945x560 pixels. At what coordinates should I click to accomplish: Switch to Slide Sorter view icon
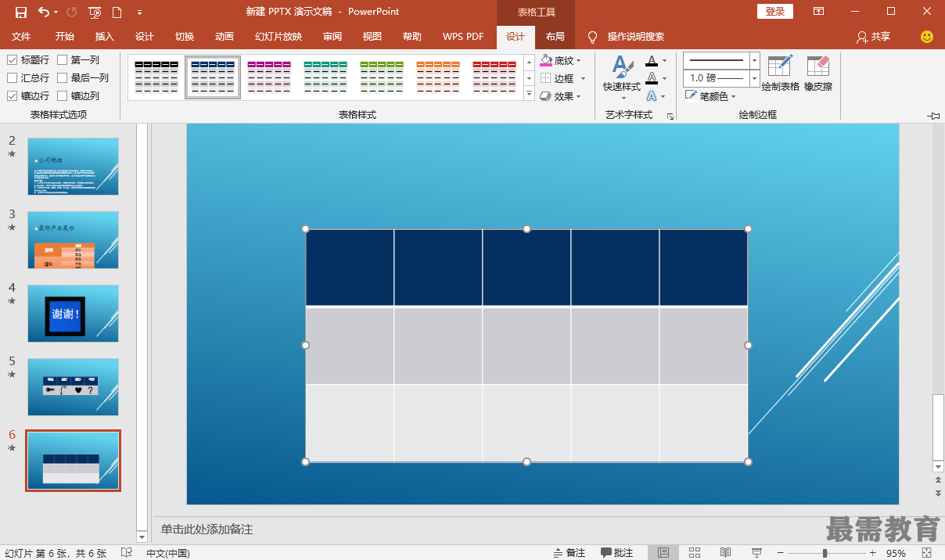pos(695,553)
